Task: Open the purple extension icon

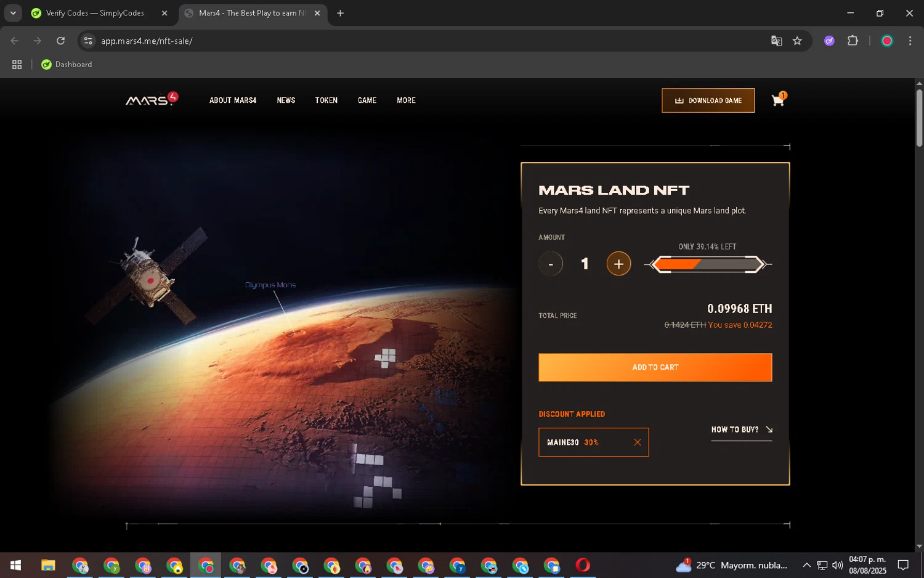Action: (829, 41)
